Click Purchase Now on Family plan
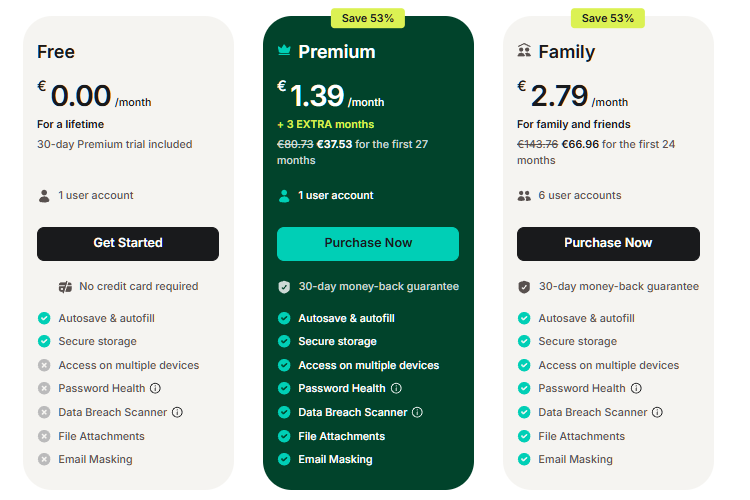The height and width of the screenshot is (500, 750). [608, 244]
